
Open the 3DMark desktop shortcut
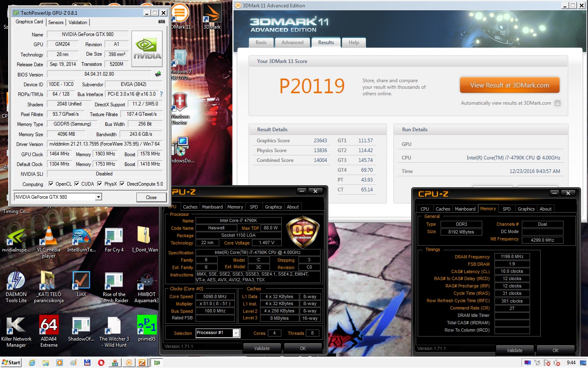point(212,16)
